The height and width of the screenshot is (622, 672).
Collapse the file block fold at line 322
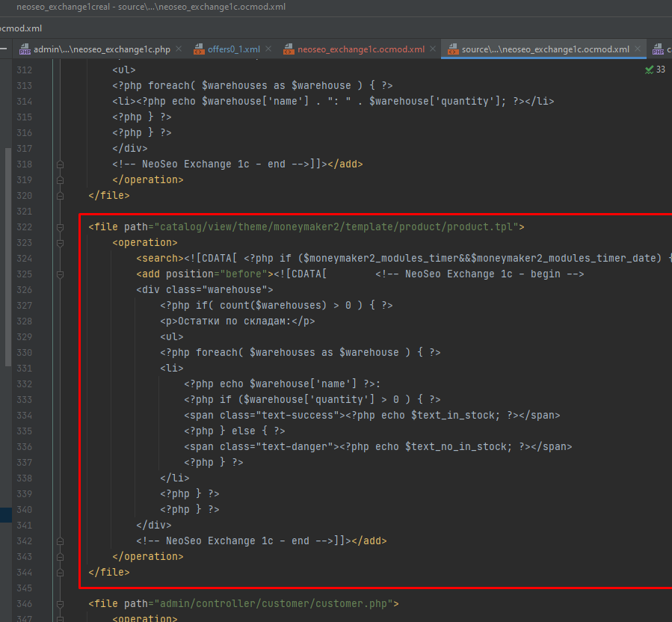click(x=60, y=227)
